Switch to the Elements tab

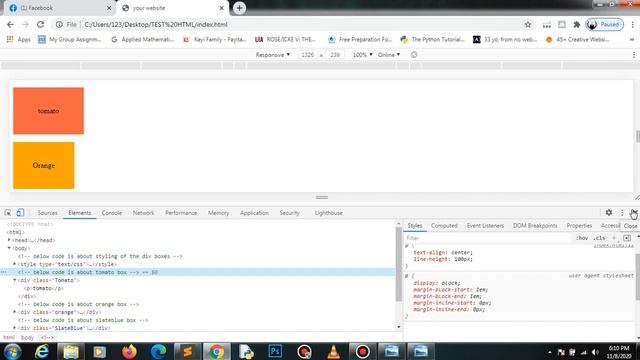tap(80, 213)
